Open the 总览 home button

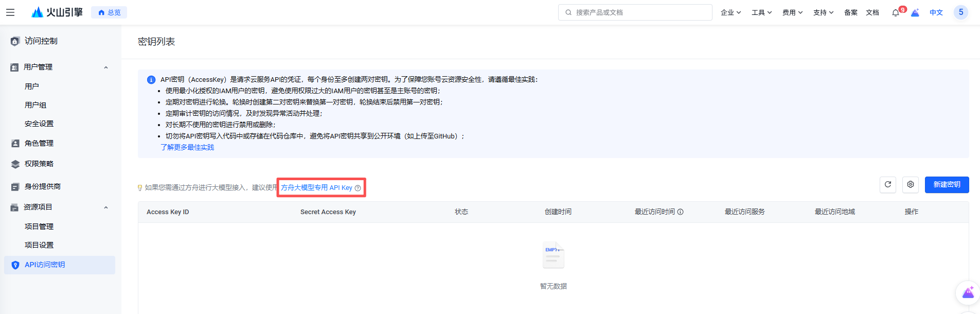pyautogui.click(x=109, y=12)
